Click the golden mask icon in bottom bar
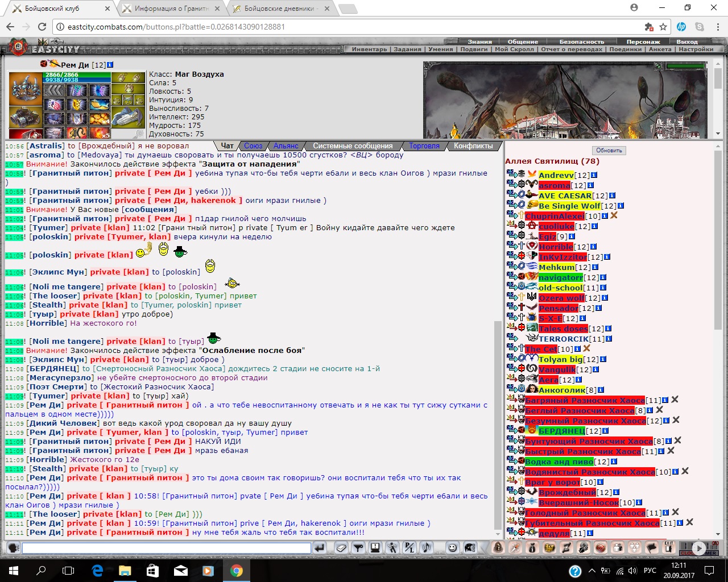 click(x=549, y=548)
